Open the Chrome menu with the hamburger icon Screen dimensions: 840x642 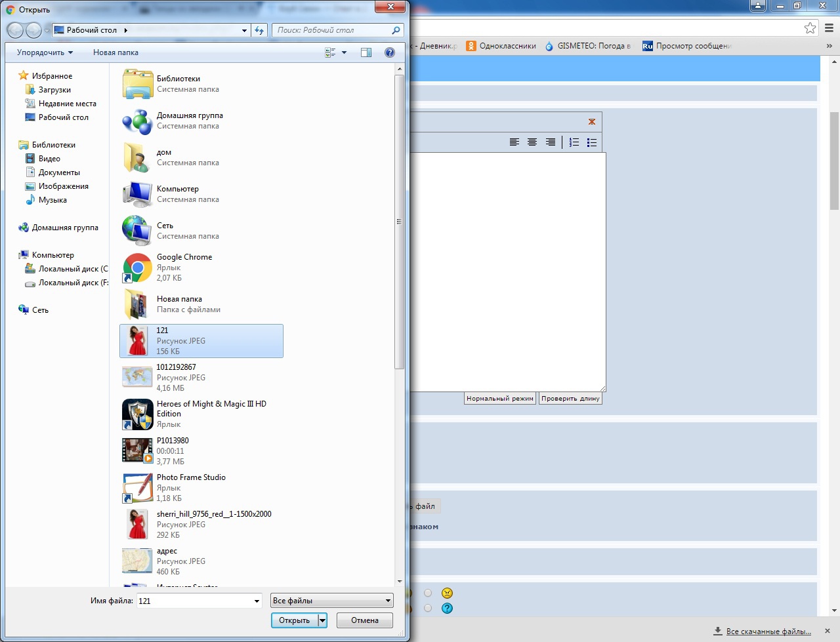pos(829,28)
